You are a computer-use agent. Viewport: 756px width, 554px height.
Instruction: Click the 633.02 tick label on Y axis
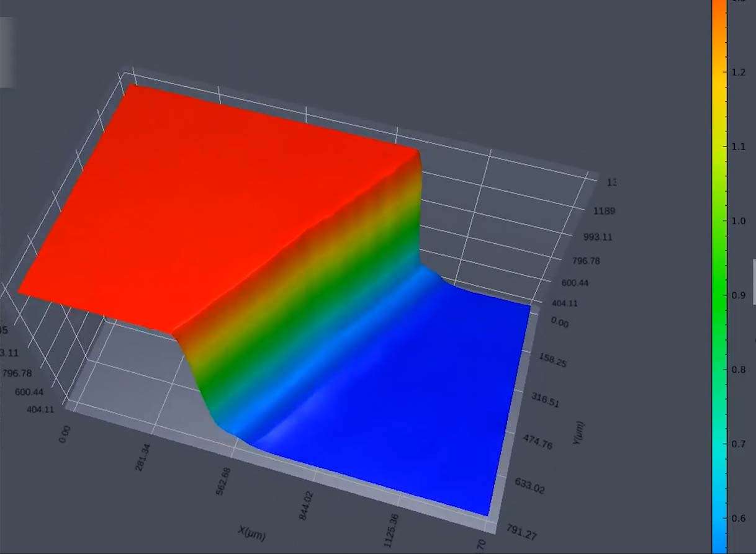point(529,486)
